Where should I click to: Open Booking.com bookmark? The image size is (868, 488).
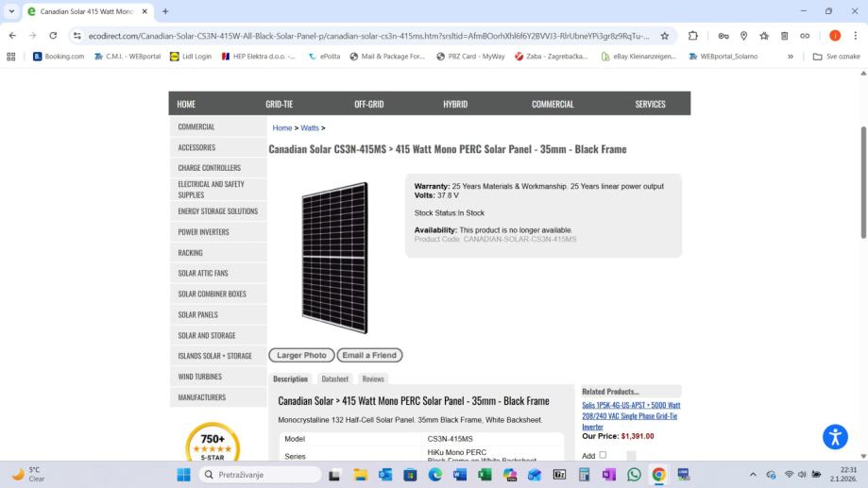point(59,57)
